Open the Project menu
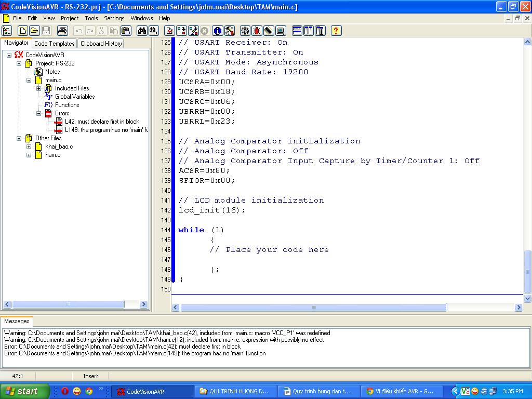Viewport: 532px width, 399px height. pyautogui.click(x=70, y=18)
